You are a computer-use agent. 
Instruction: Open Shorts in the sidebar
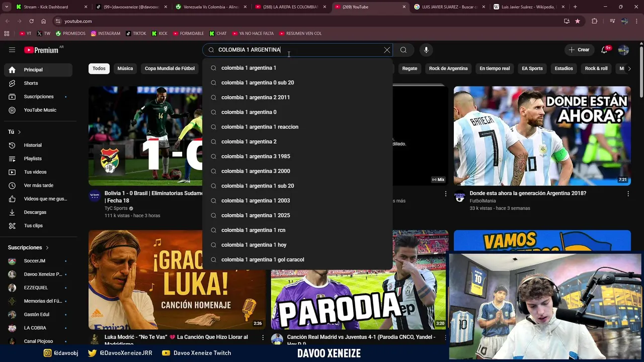tap(38, 83)
